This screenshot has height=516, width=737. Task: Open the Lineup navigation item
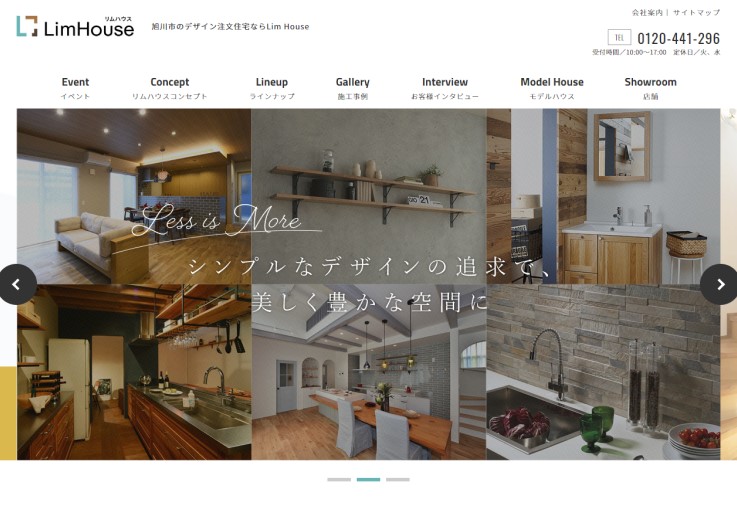click(x=271, y=88)
